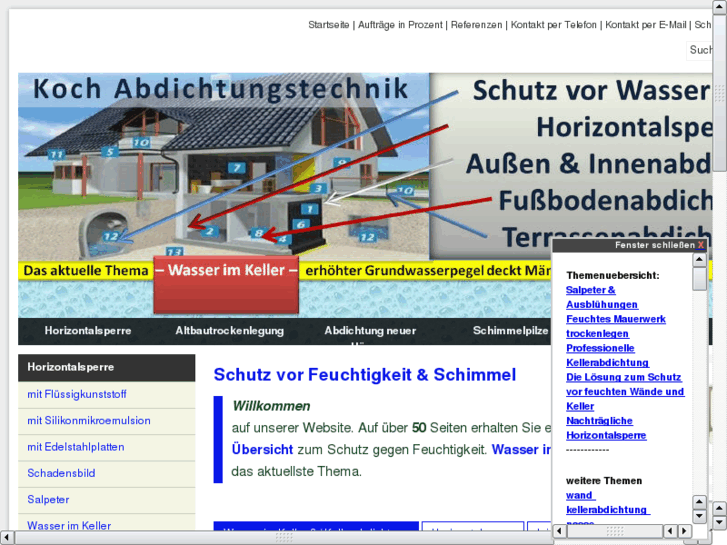Go to the Referenzen page
This screenshot has width=727, height=545.
[x=476, y=25]
